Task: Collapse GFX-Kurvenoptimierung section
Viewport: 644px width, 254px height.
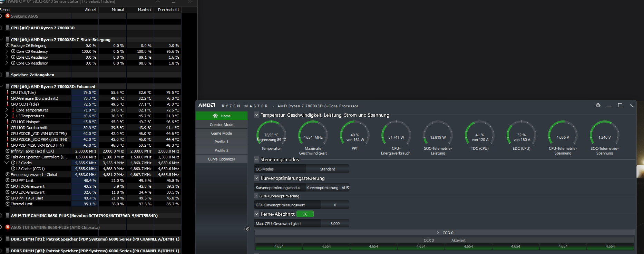Action: 256,196
